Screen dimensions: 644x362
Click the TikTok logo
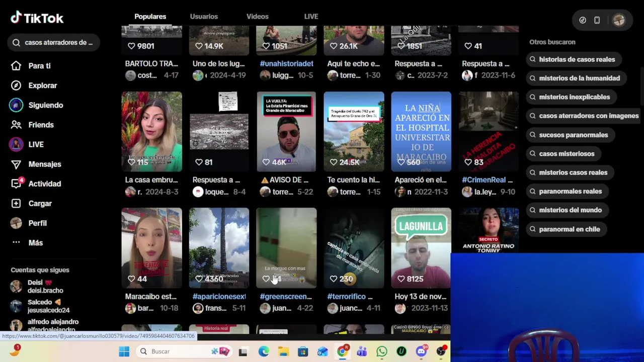pyautogui.click(x=37, y=18)
